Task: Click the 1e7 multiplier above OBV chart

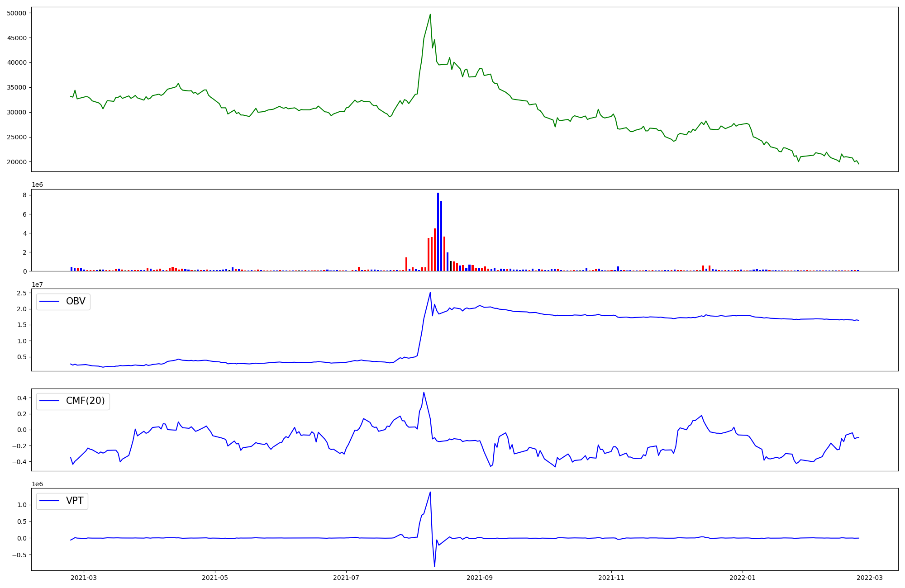Action: point(37,285)
